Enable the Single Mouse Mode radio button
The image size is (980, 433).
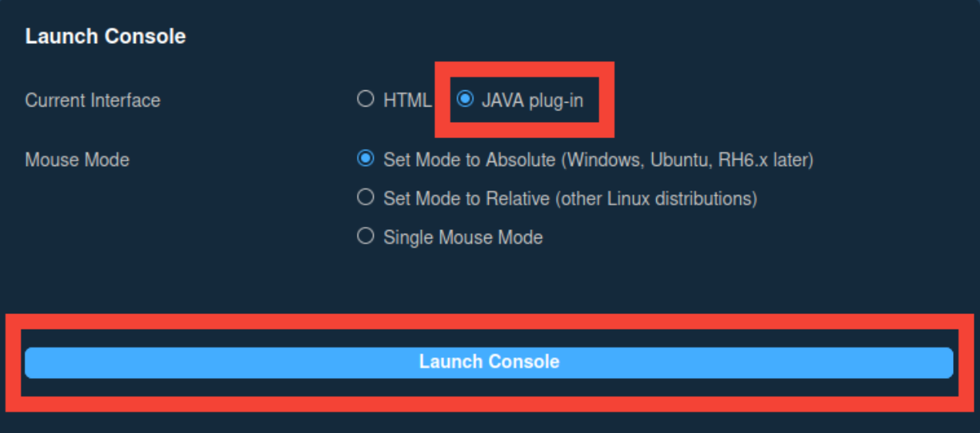click(x=365, y=237)
